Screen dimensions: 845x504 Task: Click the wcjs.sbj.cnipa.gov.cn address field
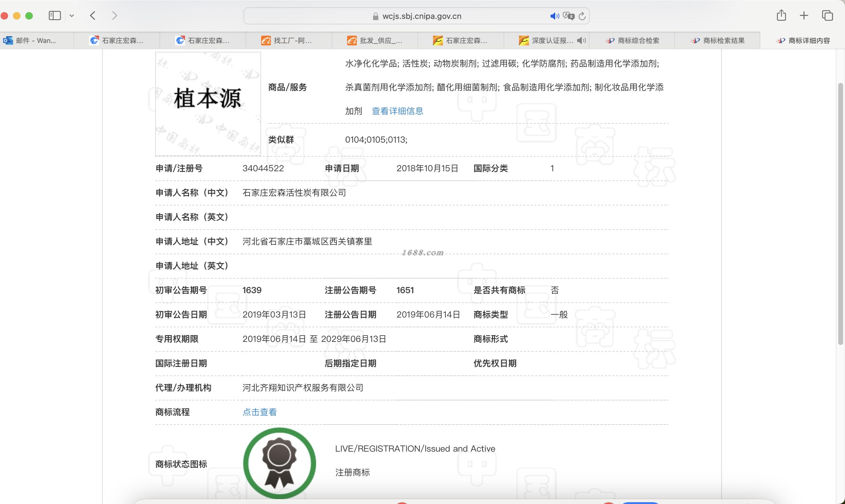click(x=422, y=16)
